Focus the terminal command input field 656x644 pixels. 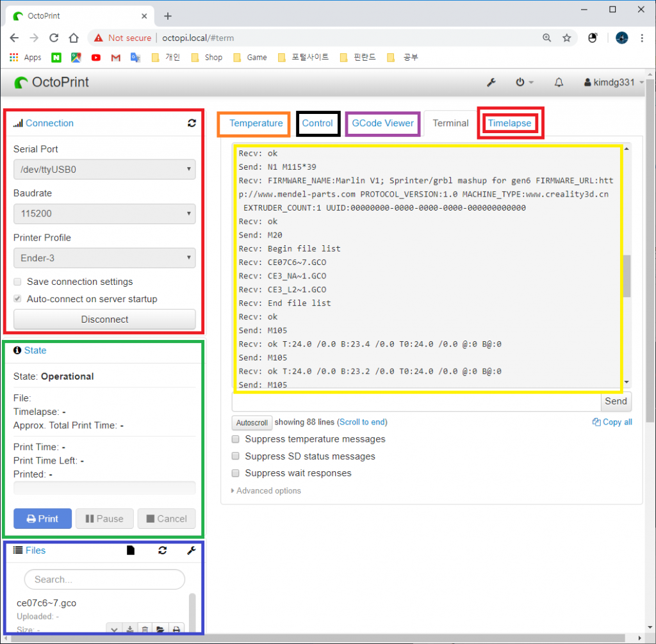(x=416, y=401)
